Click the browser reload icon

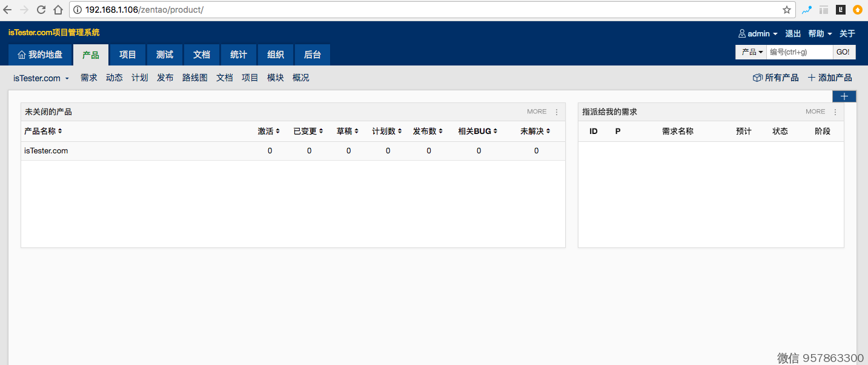click(x=41, y=10)
